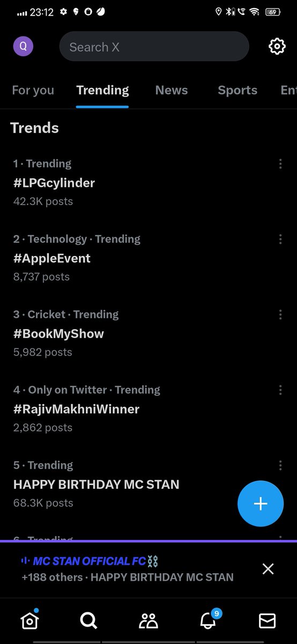Open the Communities people icon

click(148, 621)
